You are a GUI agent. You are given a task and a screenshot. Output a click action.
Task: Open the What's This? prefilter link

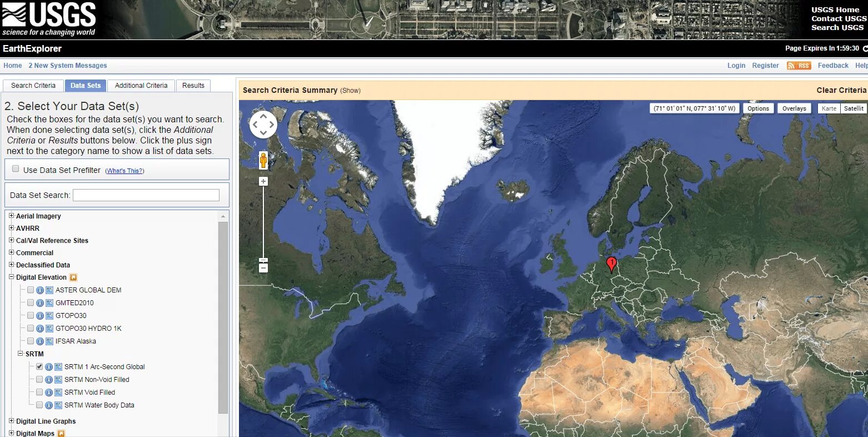[124, 171]
